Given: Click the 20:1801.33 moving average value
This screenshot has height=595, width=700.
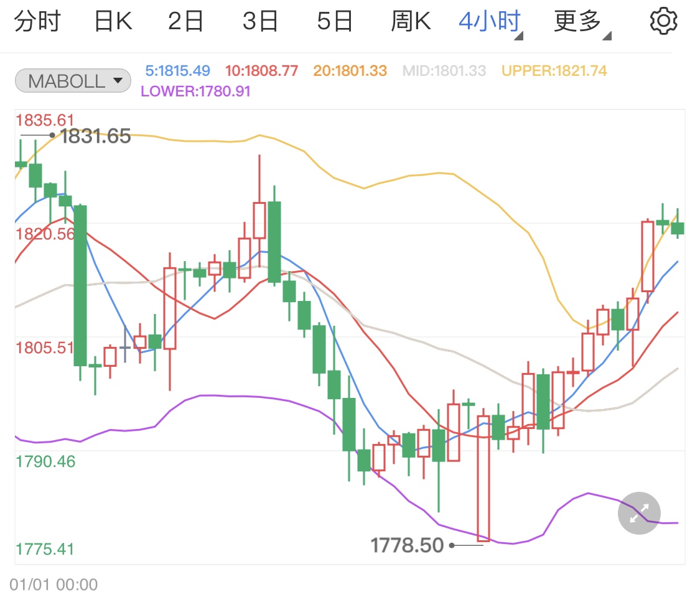Looking at the screenshot, I should (350, 70).
